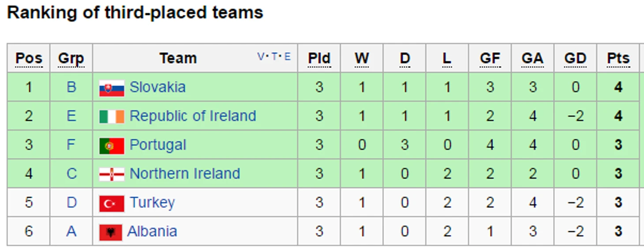Open the Slovakia team link
644x252 pixels.
157,87
